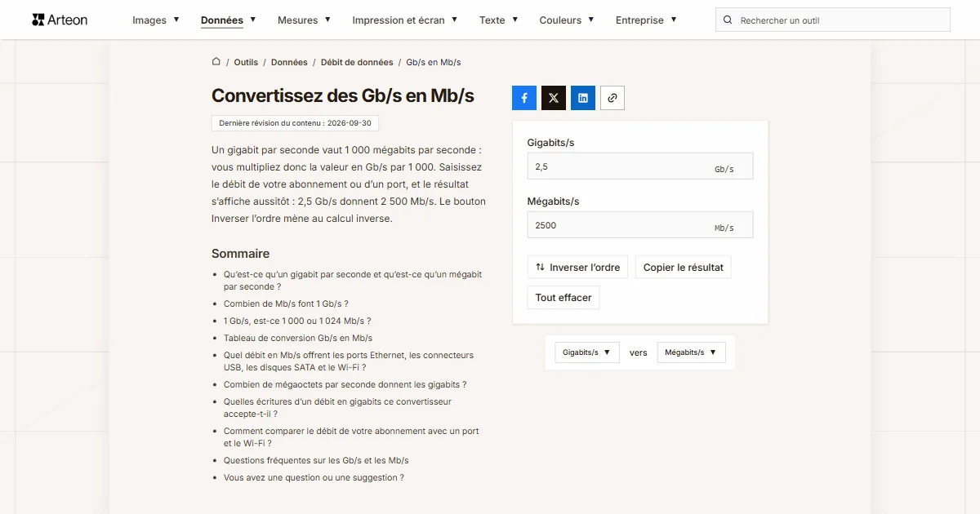
Task: Jump to "1 Gb/s, est-ce 1 000 ou 1 024 Mb/s ?"
Action: click(x=297, y=321)
